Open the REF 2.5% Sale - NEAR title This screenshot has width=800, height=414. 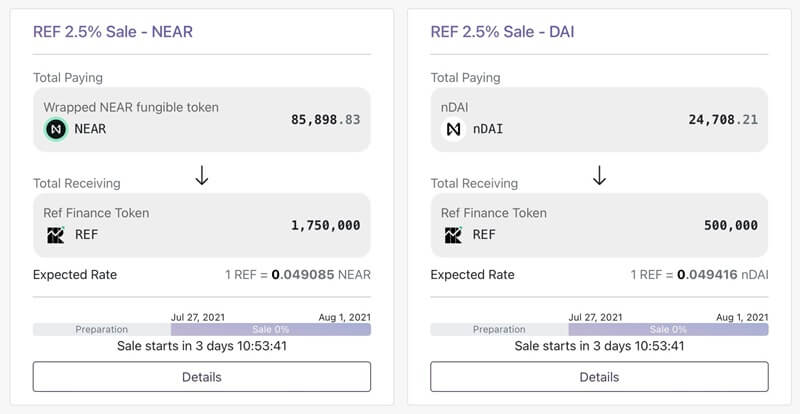(113, 32)
